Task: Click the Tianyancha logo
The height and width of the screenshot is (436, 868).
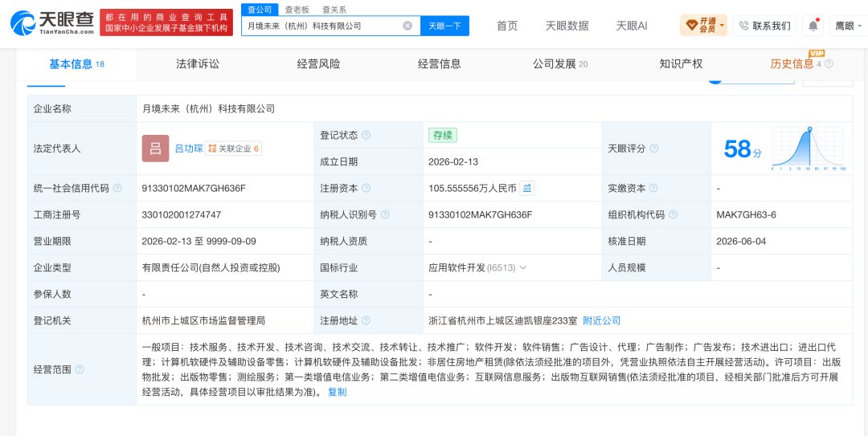Action: point(52,22)
